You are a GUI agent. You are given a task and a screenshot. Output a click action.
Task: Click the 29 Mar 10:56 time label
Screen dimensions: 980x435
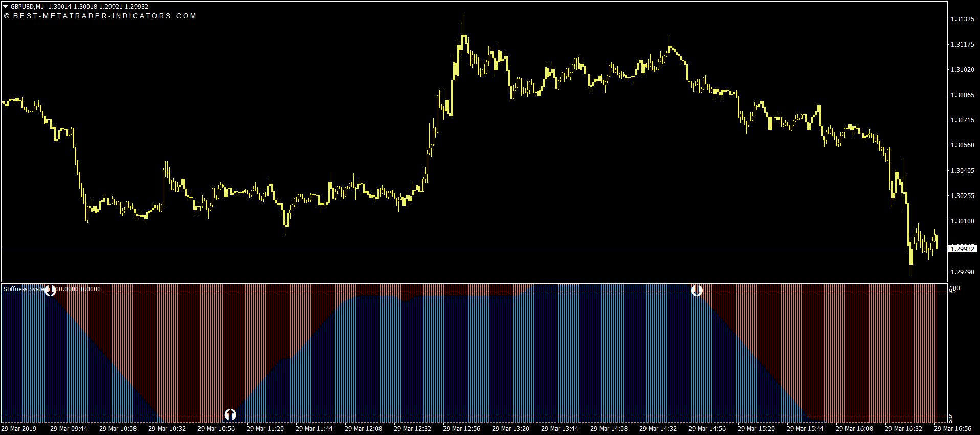[x=216, y=429]
